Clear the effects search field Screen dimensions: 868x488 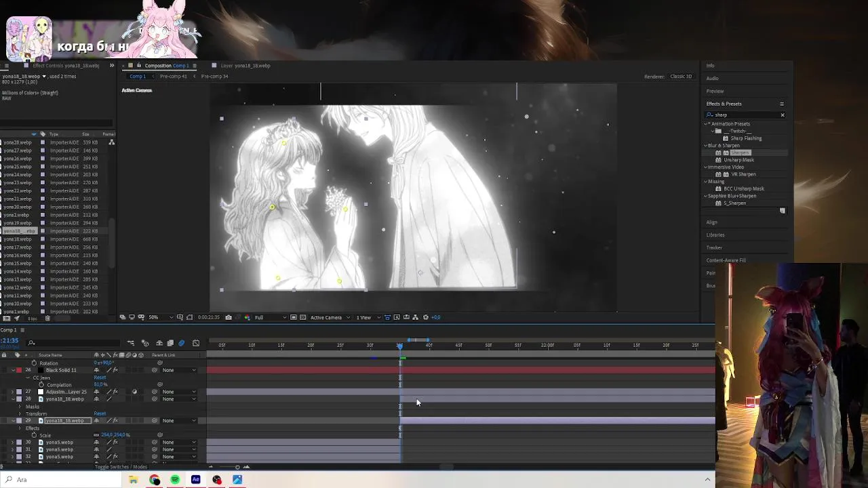782,115
